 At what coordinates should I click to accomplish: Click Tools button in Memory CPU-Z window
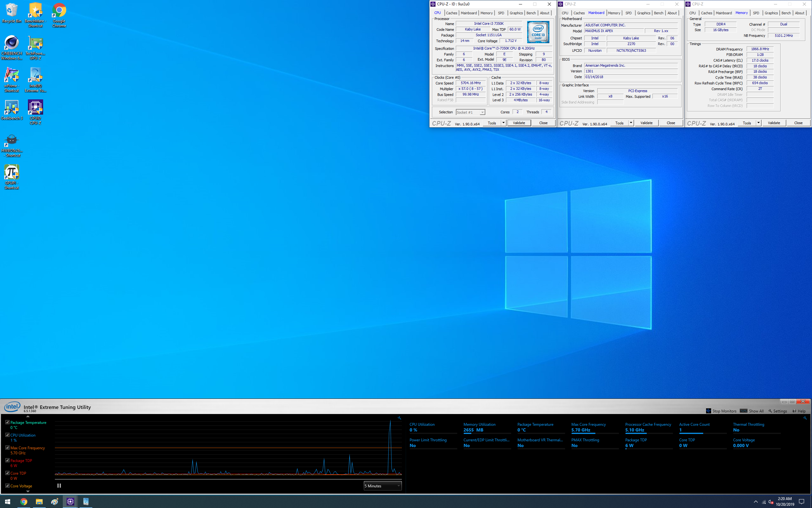pyautogui.click(x=747, y=123)
